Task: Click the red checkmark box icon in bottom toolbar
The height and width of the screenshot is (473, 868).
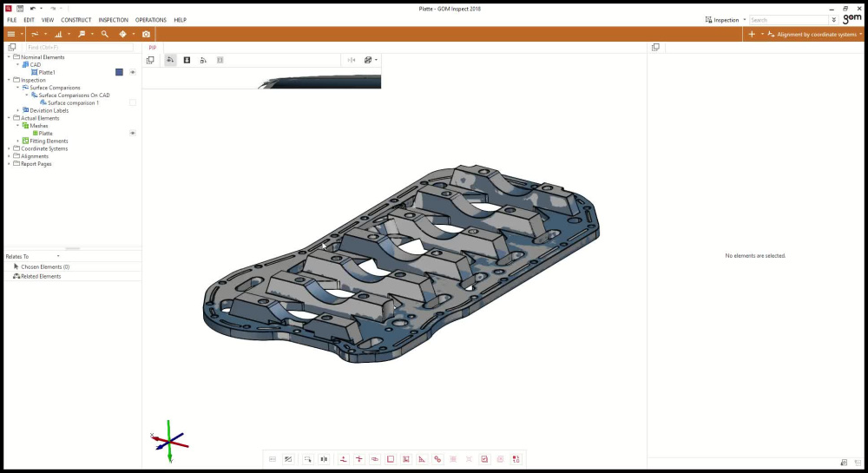Action: 484,459
